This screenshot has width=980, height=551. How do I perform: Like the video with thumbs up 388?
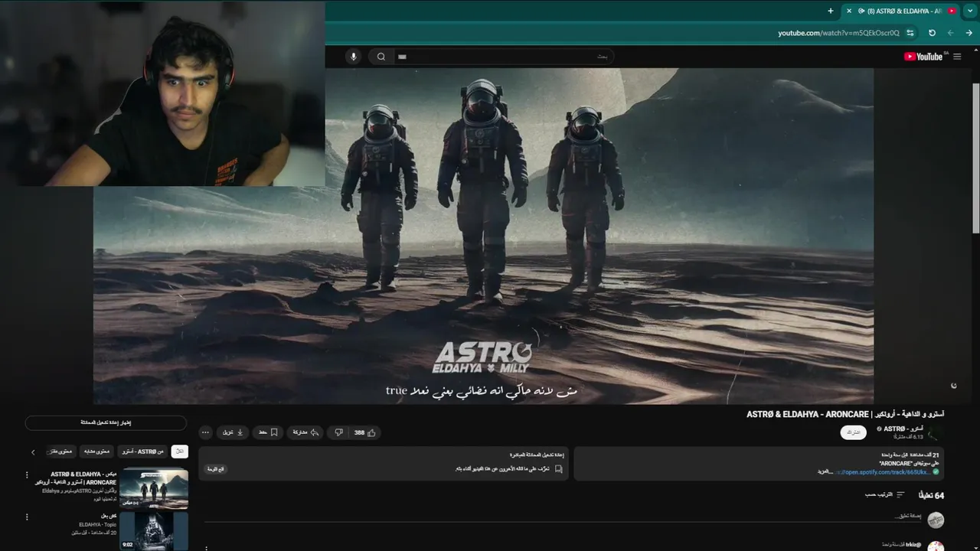click(364, 432)
